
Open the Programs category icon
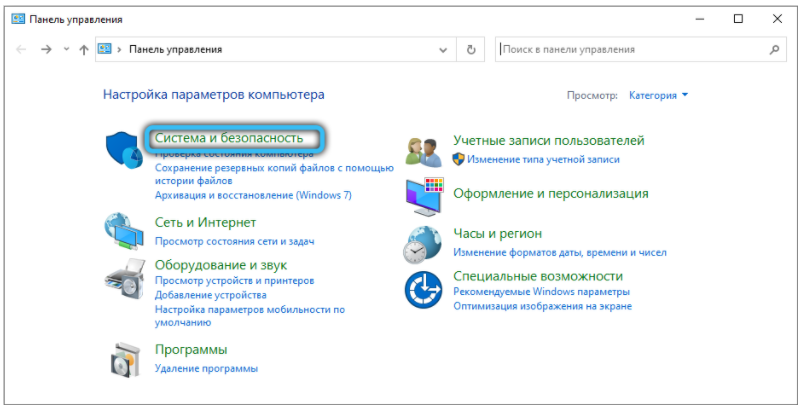coord(125,357)
